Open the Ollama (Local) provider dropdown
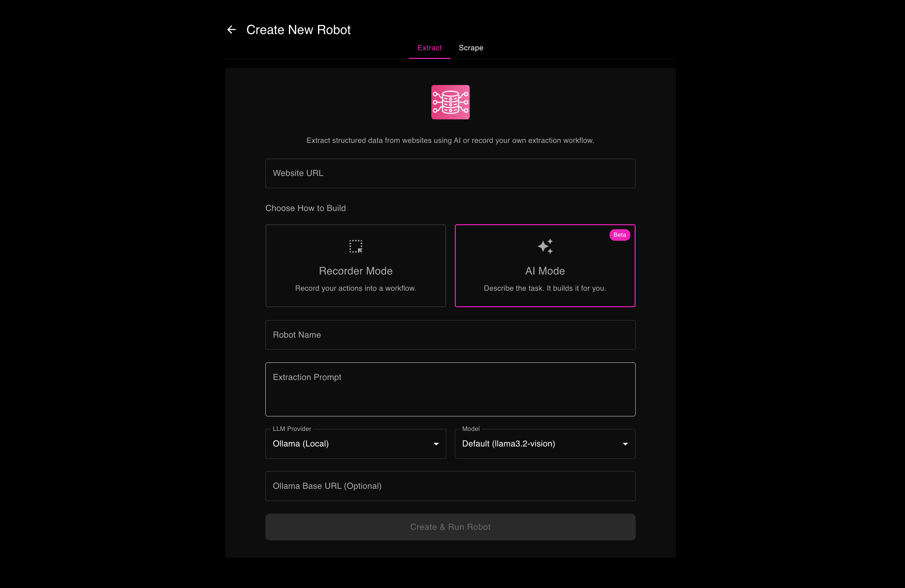 (x=356, y=444)
